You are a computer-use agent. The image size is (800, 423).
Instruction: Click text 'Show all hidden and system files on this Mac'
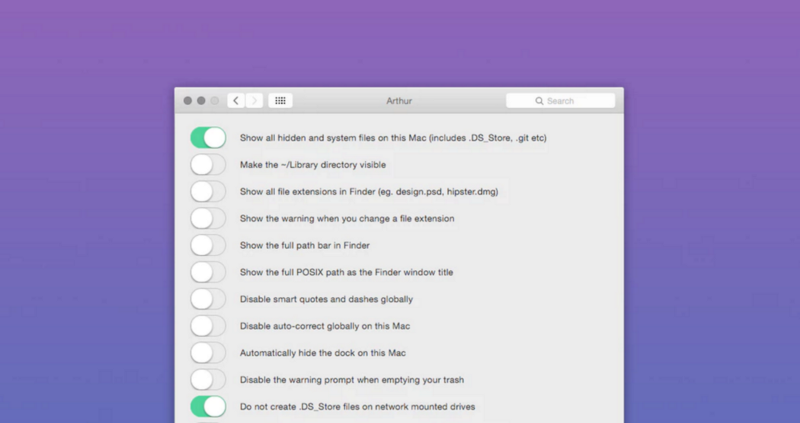click(x=333, y=138)
